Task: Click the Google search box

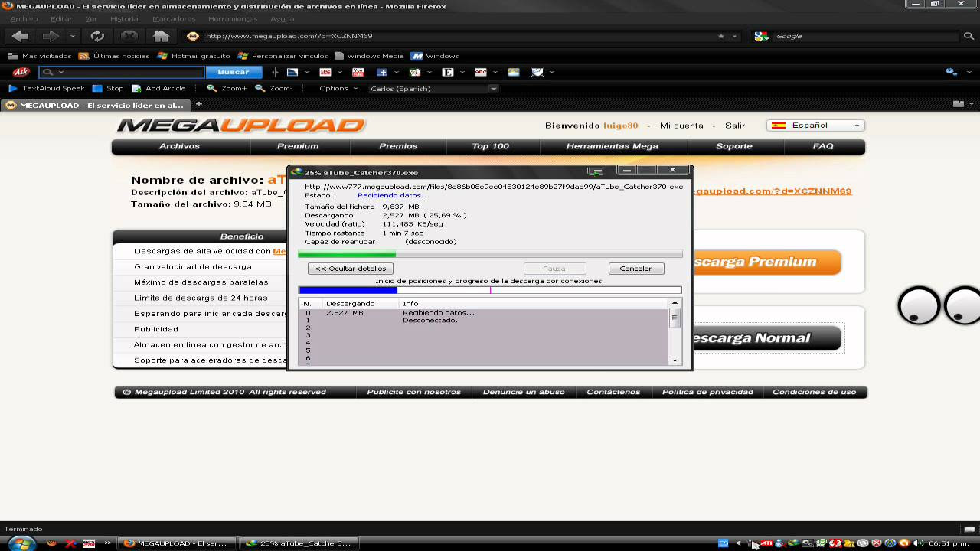Action: click(x=865, y=36)
